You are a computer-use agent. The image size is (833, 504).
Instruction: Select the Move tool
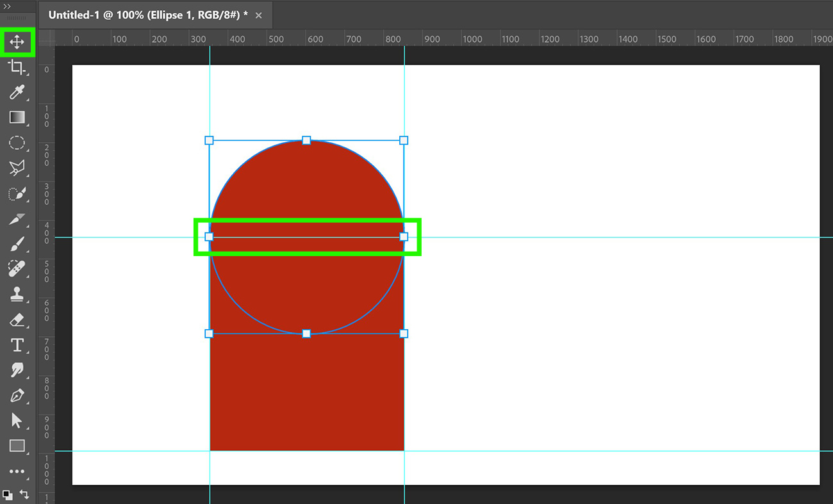[17, 42]
